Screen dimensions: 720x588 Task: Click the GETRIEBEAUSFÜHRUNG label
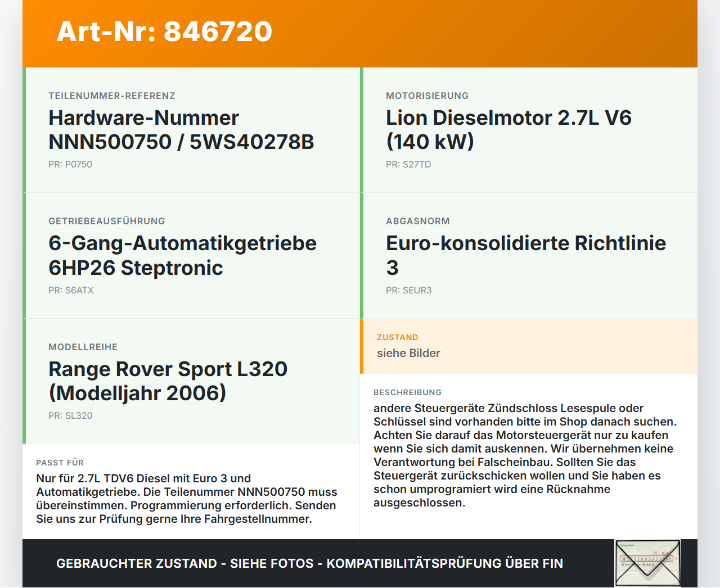[x=107, y=221]
